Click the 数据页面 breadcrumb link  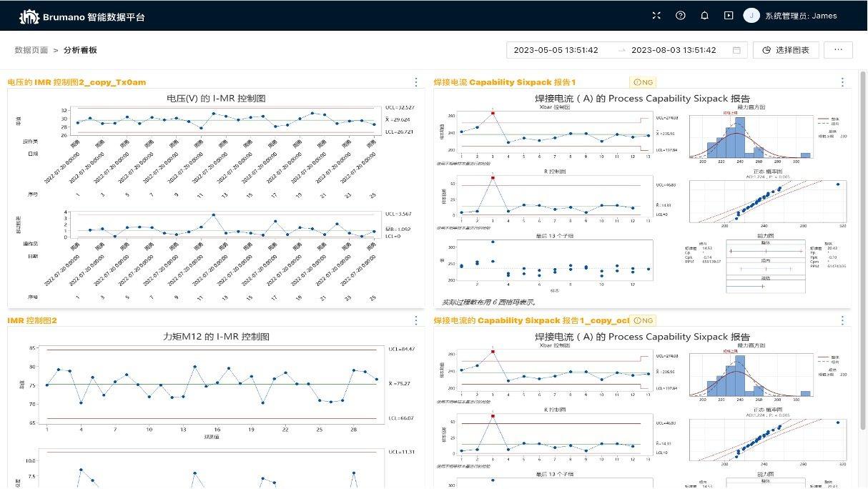pyautogui.click(x=31, y=50)
